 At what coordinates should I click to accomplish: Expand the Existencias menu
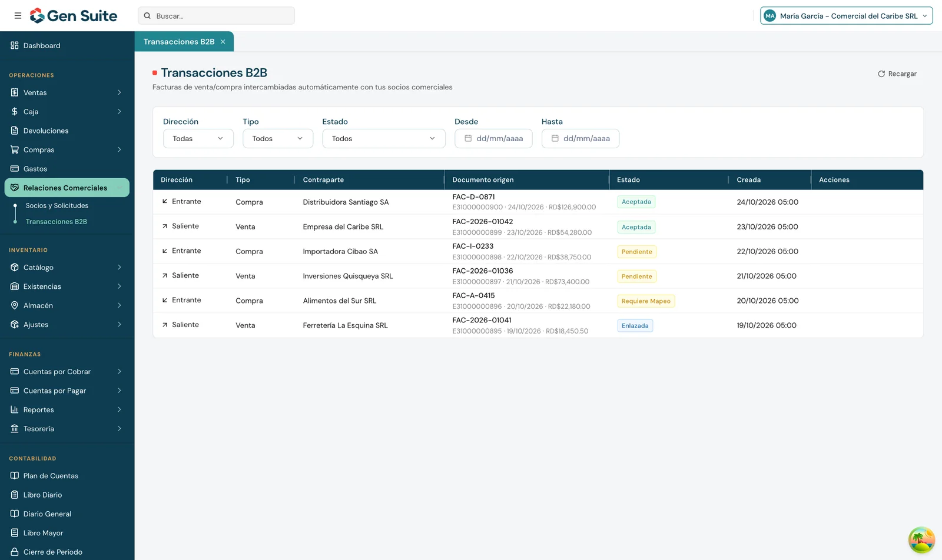click(67, 286)
